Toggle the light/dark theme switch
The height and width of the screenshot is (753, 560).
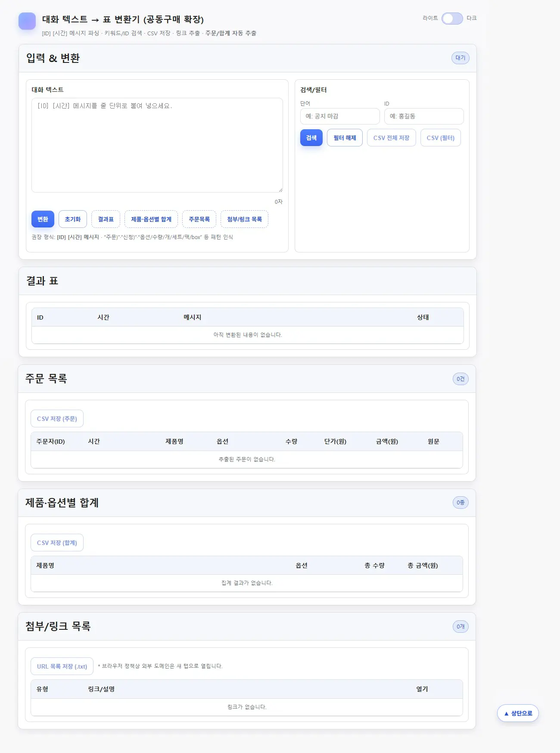[452, 19]
